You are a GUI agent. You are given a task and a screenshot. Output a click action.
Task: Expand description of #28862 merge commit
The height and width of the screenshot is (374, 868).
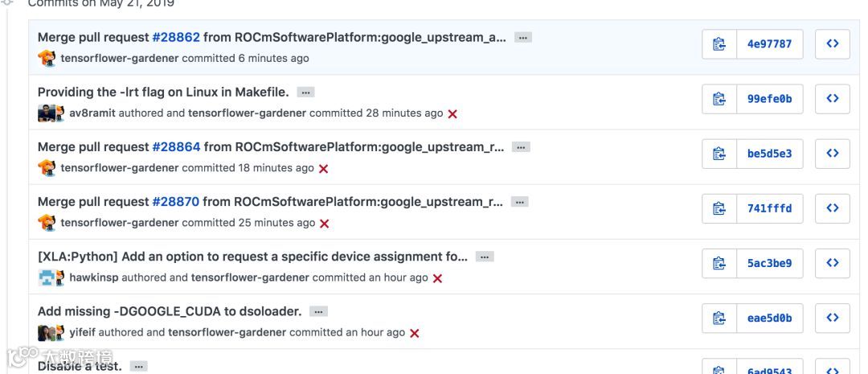523,38
